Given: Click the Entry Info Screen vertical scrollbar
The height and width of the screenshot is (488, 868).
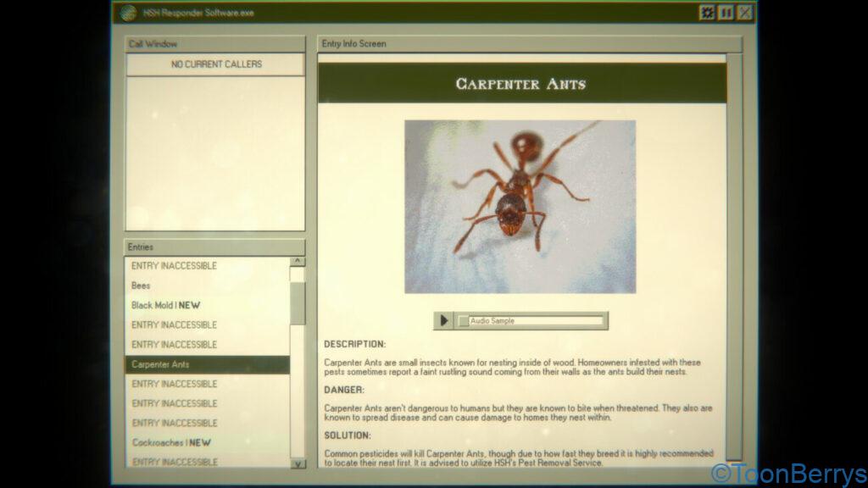Looking at the screenshot, I should click(x=733, y=254).
